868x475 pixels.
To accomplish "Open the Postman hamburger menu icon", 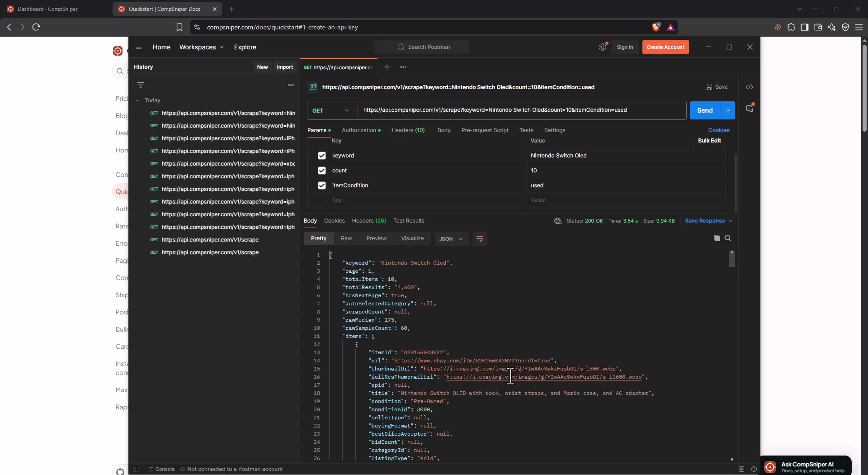I will click(139, 47).
